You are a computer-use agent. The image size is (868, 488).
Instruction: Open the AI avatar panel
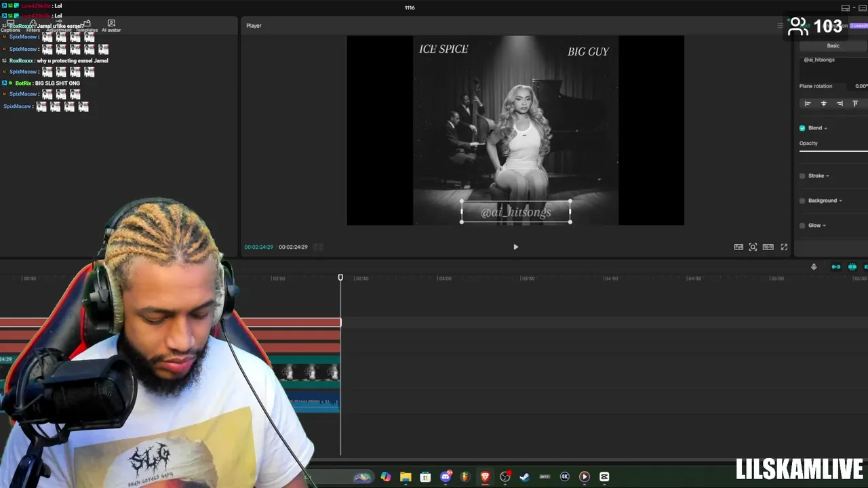[x=111, y=26]
